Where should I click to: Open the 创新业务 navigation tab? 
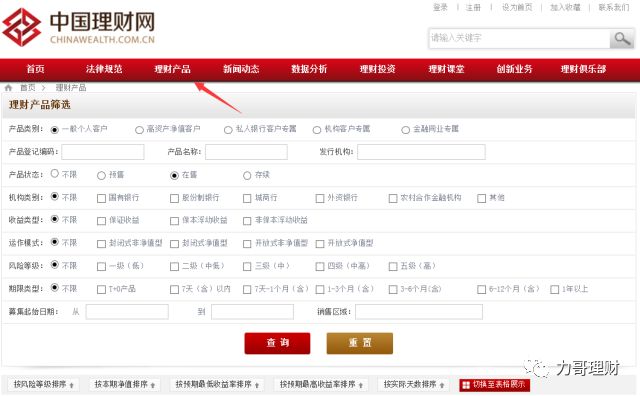pyautogui.click(x=514, y=69)
